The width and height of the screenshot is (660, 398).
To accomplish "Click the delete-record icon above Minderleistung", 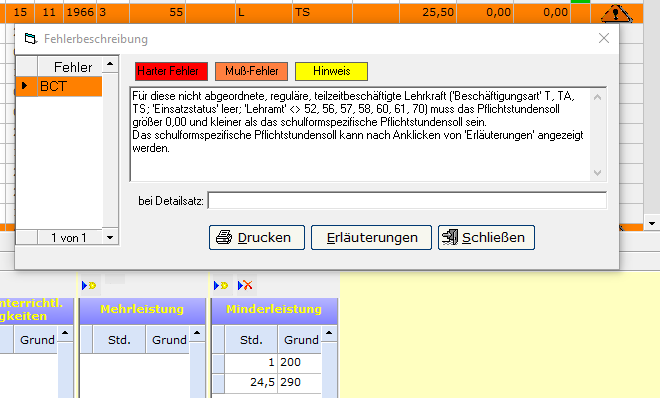I will tap(245, 285).
